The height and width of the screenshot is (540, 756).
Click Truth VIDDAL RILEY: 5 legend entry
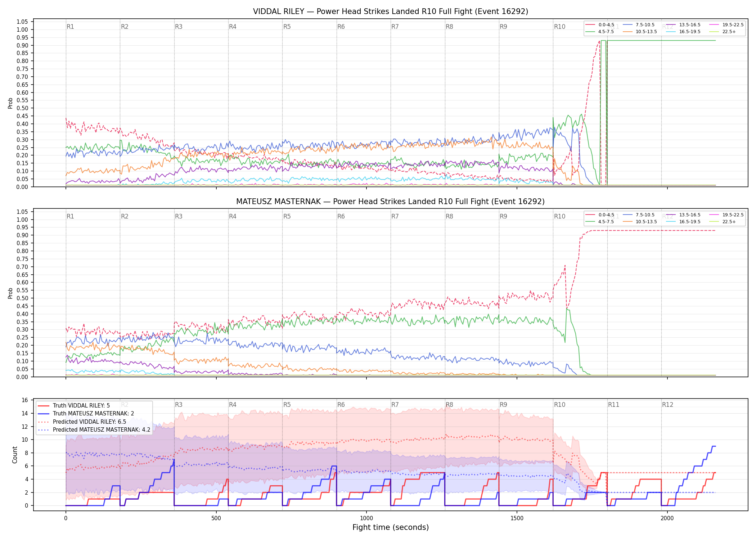pyautogui.click(x=74, y=405)
